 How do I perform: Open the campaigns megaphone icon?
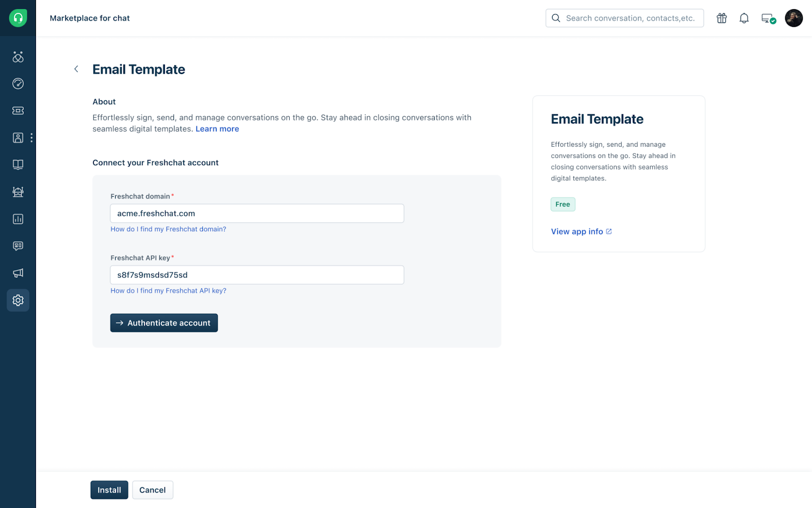18,273
